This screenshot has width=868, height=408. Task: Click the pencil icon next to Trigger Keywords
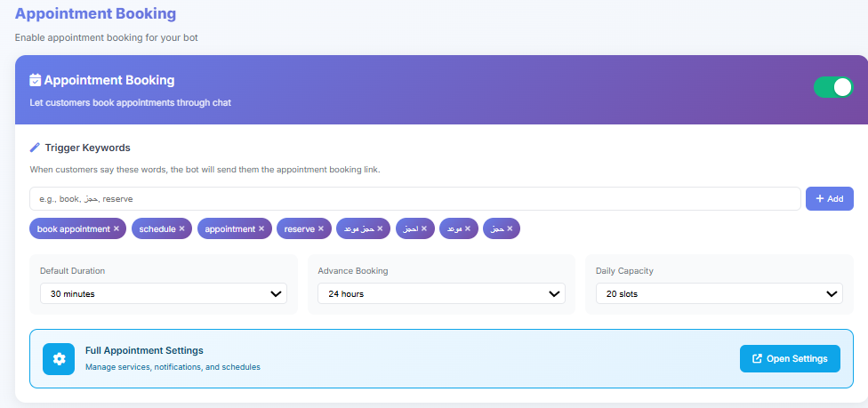[36, 148]
